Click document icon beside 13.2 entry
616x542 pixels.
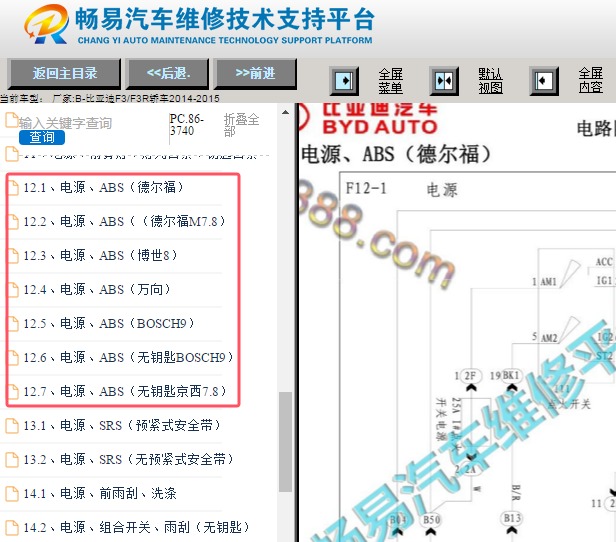(12, 460)
